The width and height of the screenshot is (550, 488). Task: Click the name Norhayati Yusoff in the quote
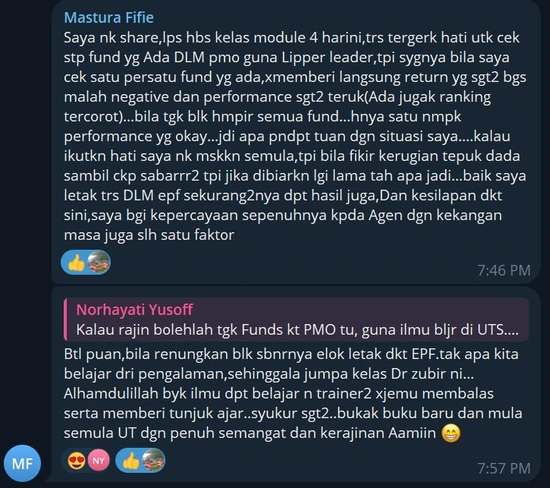[x=134, y=310]
